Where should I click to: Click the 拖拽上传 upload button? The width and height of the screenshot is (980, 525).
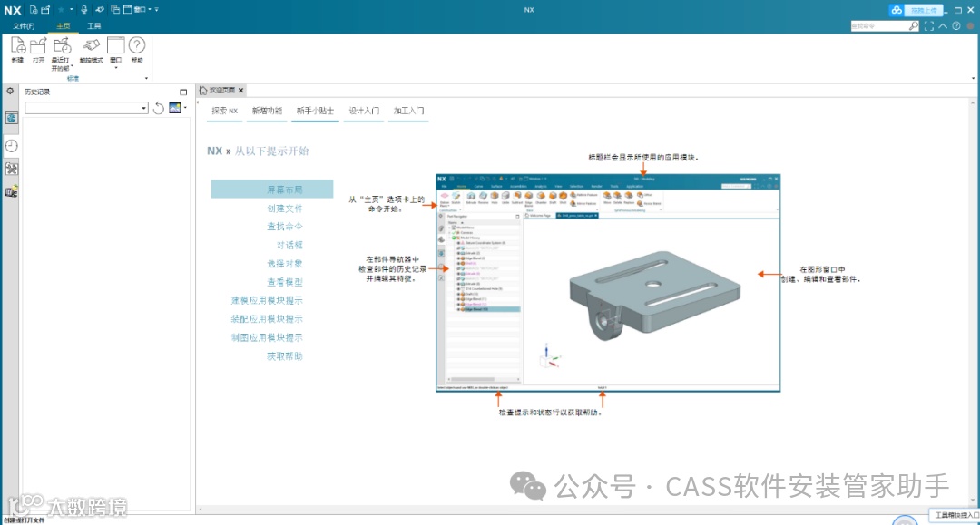pyautogui.click(x=923, y=10)
